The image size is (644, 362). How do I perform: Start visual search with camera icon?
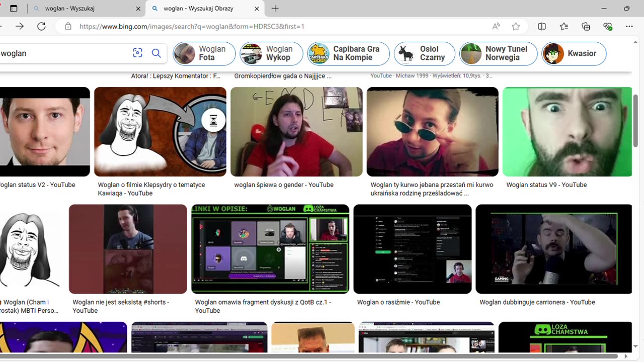tap(137, 53)
